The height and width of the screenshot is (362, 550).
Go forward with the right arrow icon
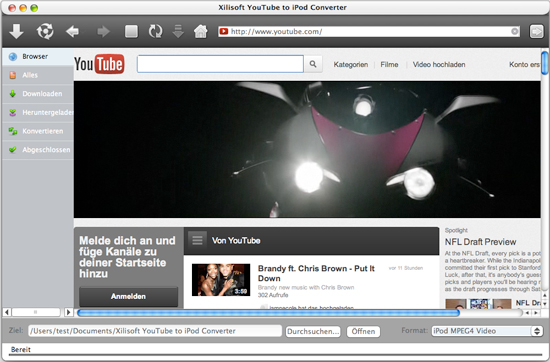pyautogui.click(x=103, y=32)
